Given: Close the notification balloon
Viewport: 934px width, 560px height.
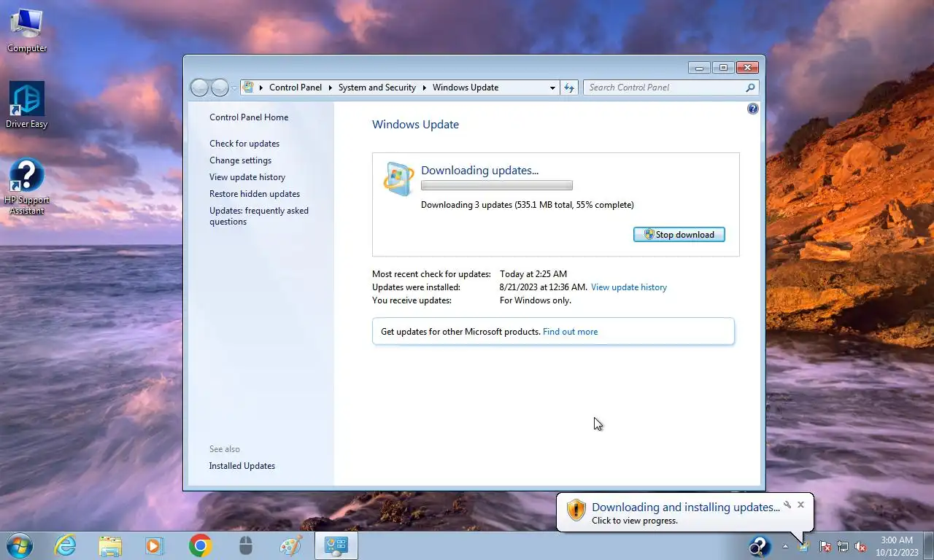Looking at the screenshot, I should [800, 505].
